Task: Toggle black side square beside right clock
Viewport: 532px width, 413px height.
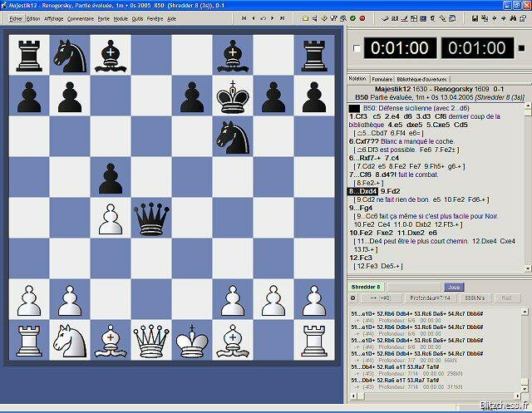Action: [521, 49]
